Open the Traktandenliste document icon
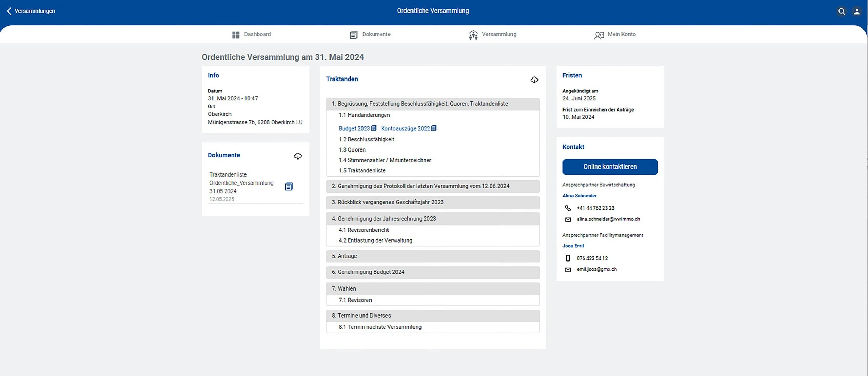Image resolution: width=868 pixels, height=376 pixels. click(289, 187)
